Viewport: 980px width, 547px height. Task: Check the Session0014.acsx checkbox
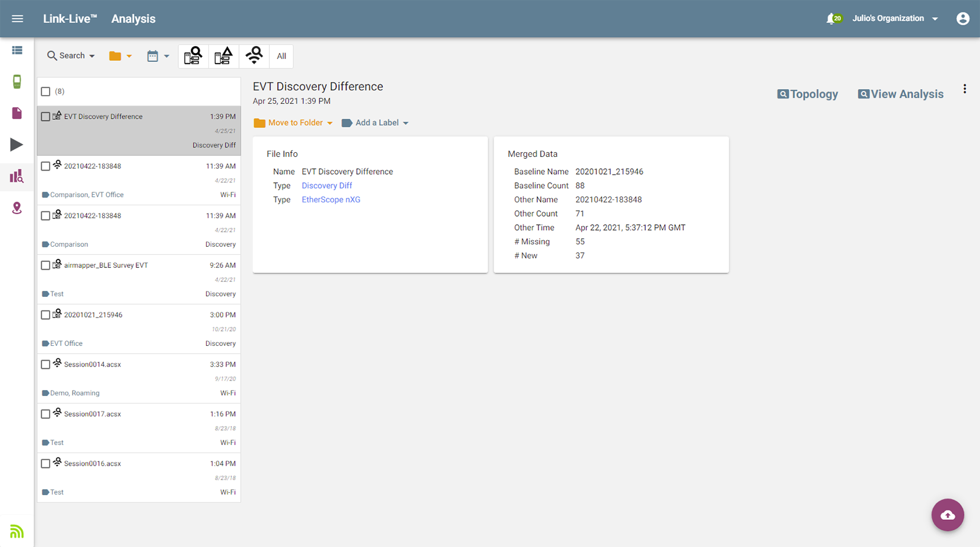45,364
